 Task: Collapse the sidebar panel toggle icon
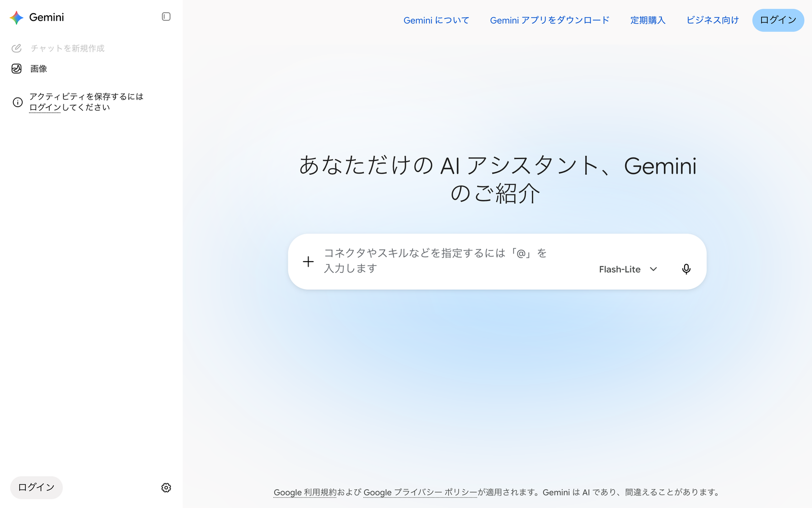coord(166,17)
